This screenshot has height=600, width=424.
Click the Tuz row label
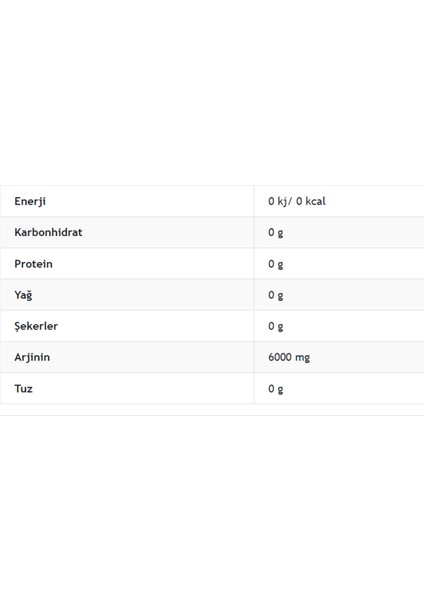coord(23,388)
